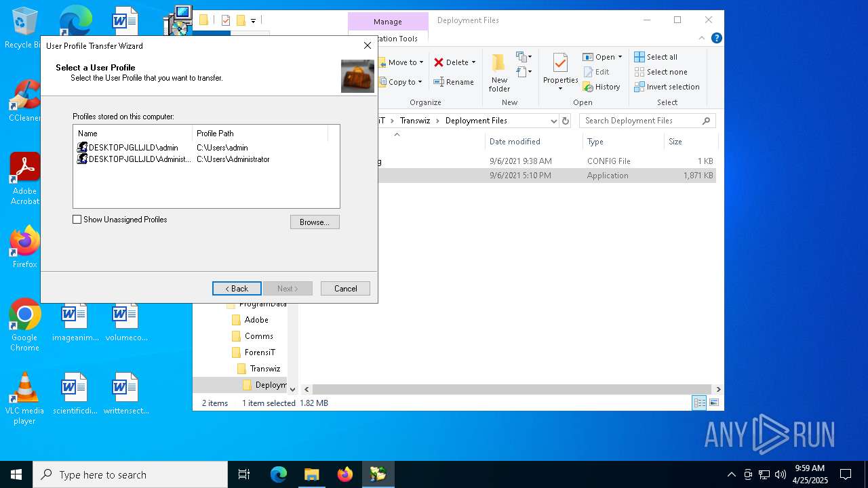Create a New folder from ribbon

[x=499, y=73]
